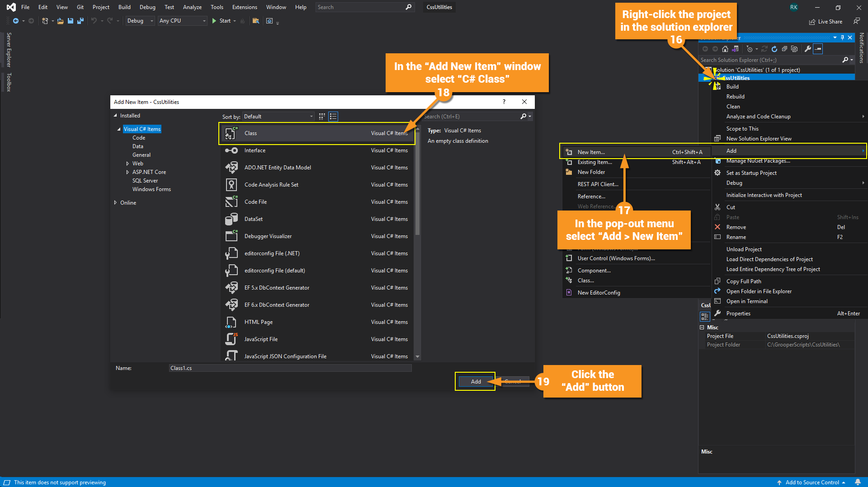Select the DataSet item template
The width and height of the screenshot is (868, 487).
[316, 219]
